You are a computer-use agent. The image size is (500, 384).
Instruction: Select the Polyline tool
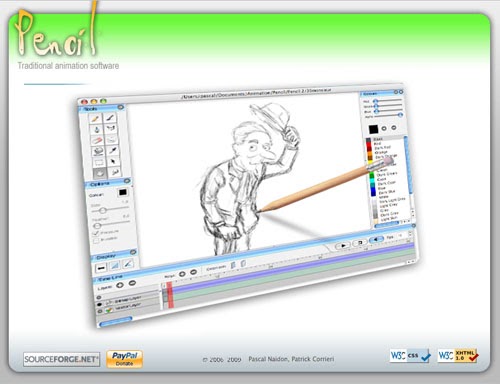pyautogui.click(x=111, y=128)
